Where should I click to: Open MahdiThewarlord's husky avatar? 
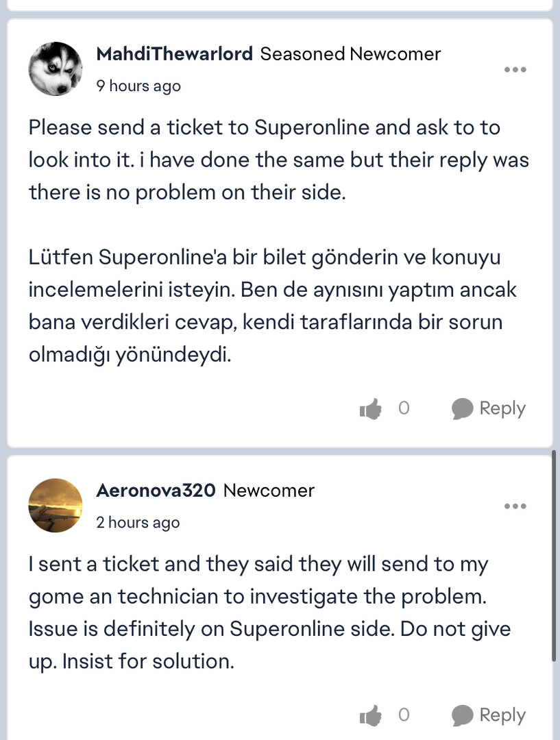pos(56,69)
